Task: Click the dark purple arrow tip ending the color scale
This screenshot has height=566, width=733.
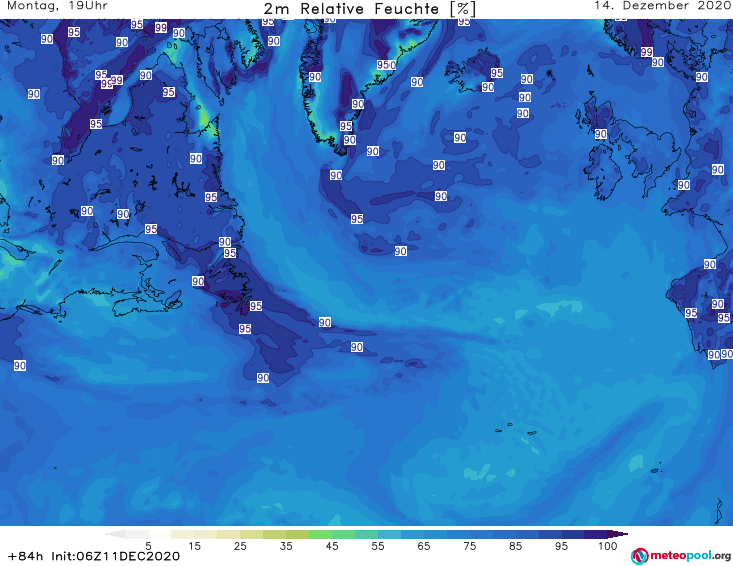Action: pyautogui.click(x=620, y=534)
